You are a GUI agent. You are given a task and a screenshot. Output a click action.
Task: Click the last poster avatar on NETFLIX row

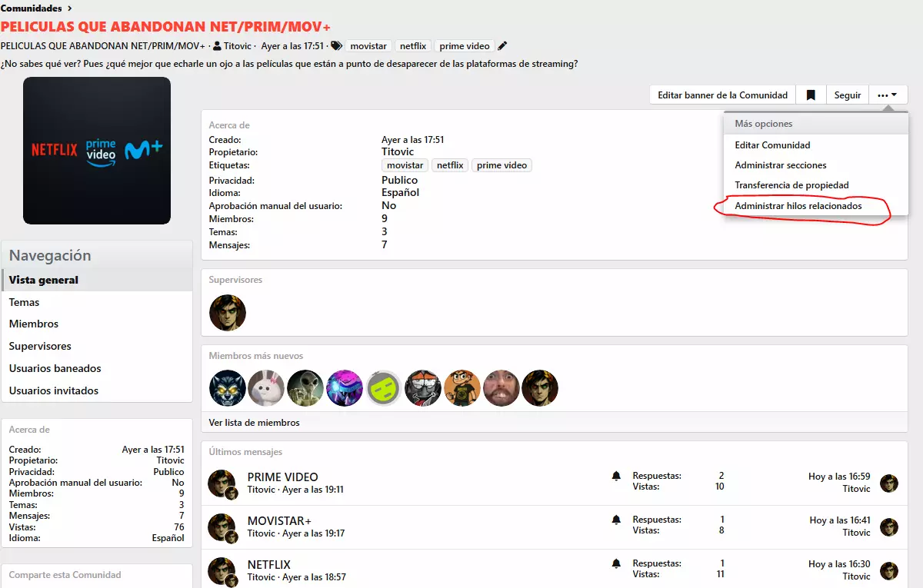click(889, 571)
